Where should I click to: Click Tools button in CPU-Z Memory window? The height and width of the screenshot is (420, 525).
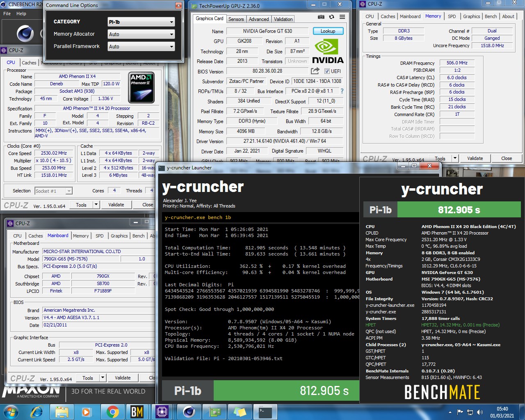(x=440, y=158)
